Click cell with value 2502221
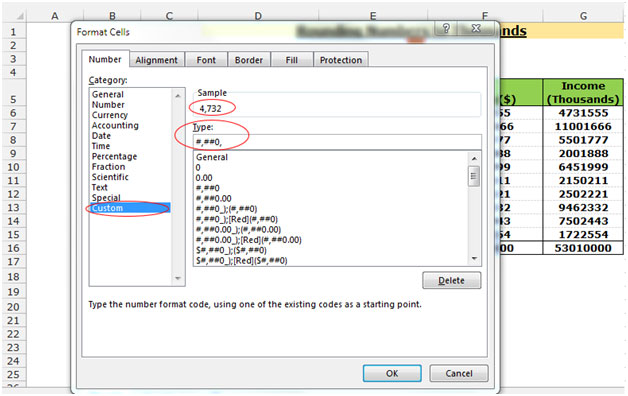Viewport: 628px width, 396px height. click(583, 194)
